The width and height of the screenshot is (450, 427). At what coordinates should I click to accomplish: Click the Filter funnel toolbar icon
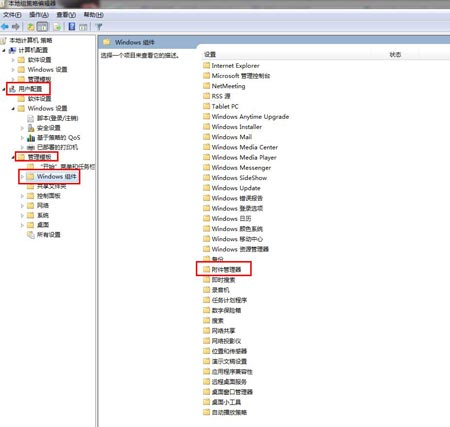(x=99, y=27)
